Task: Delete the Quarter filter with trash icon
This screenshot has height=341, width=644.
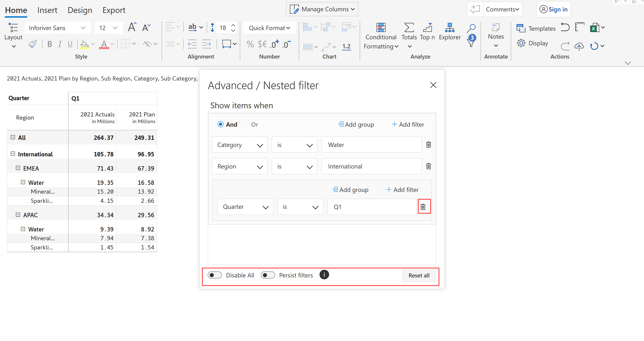Action: 423,207
